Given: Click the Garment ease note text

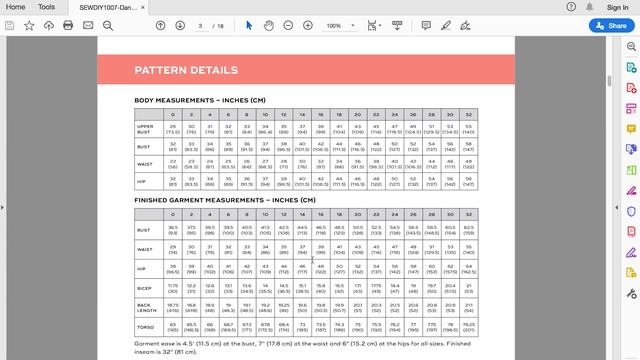Looking at the screenshot, I should [x=302, y=347].
